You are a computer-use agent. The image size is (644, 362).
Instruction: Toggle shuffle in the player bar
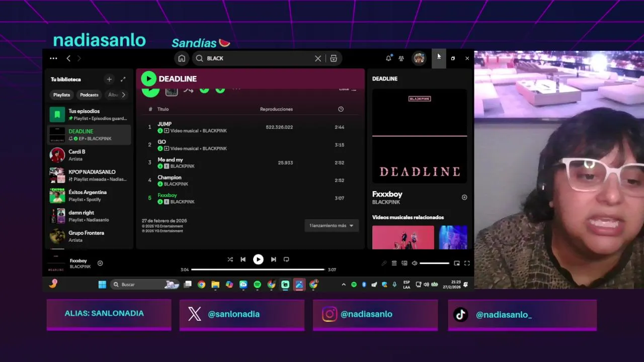coord(230,259)
